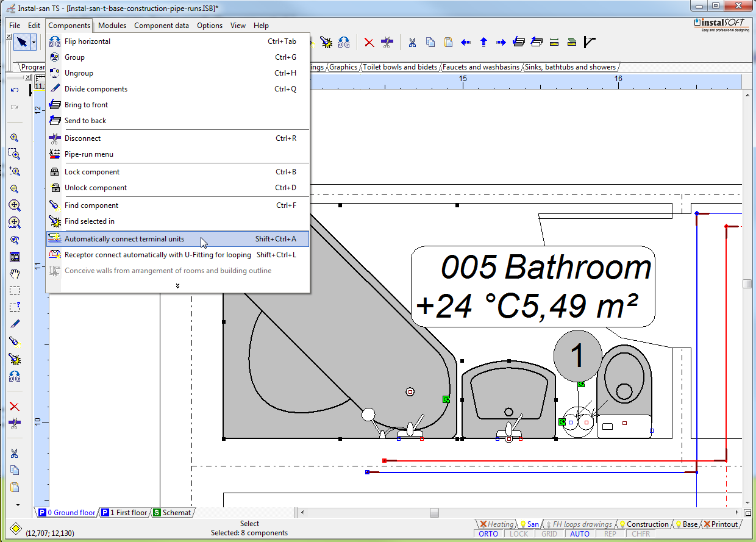Click scissors Cut icon in left toolbar
Screen dimensions: 756x542
(15, 454)
